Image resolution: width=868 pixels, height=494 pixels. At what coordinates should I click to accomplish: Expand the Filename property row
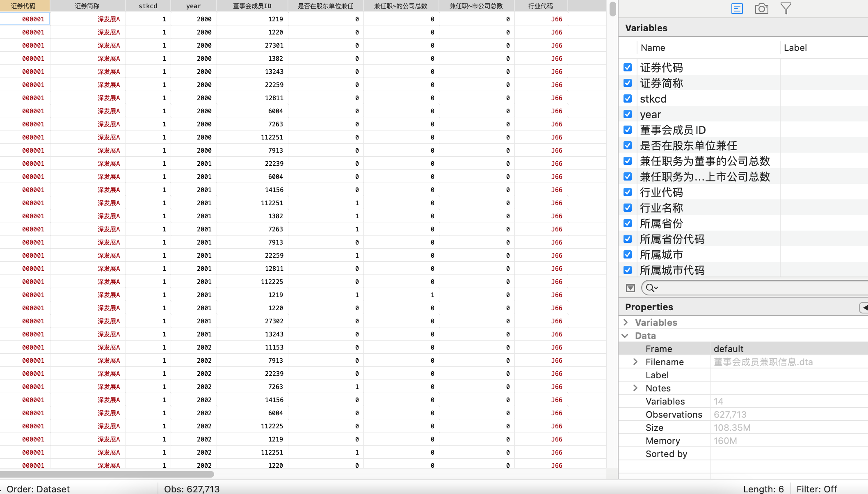635,362
